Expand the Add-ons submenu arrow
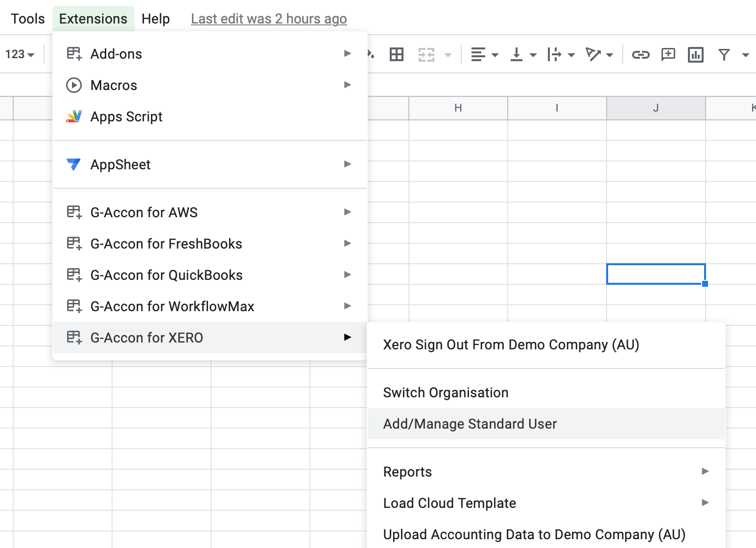The width and height of the screenshot is (756, 548). tap(348, 53)
